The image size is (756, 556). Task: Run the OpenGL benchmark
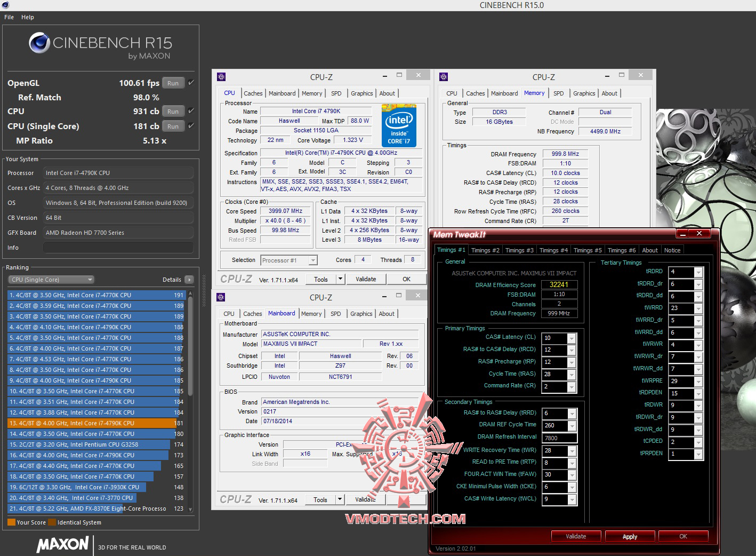(173, 83)
